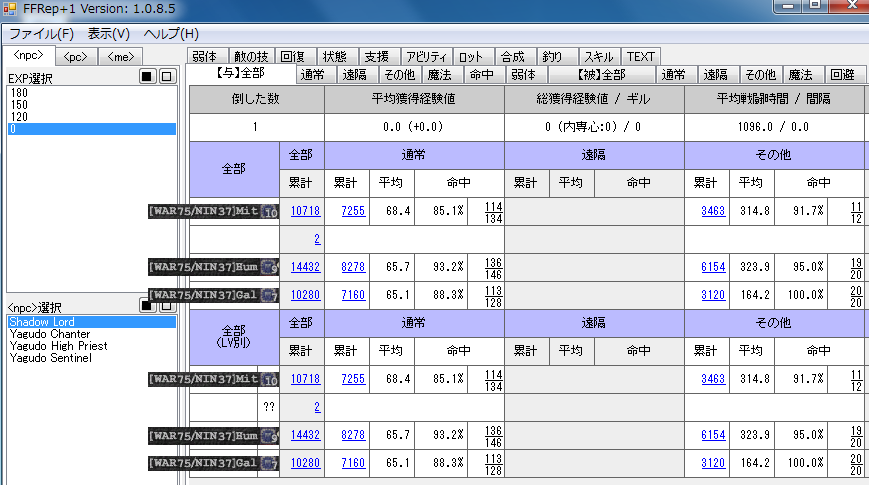Select Yagudo High Priest in npc list
Image resolution: width=869 pixels, height=485 pixels.
click(58, 346)
